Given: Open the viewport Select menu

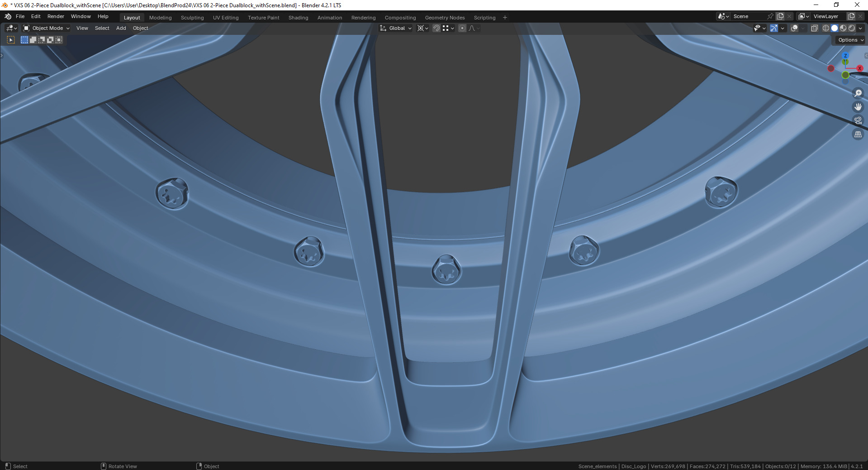Looking at the screenshot, I should coord(102,28).
